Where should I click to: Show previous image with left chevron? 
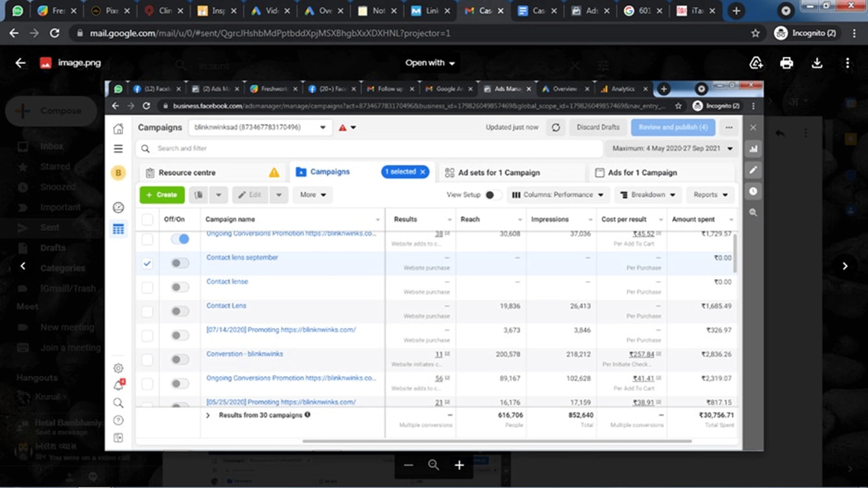pos(23,266)
